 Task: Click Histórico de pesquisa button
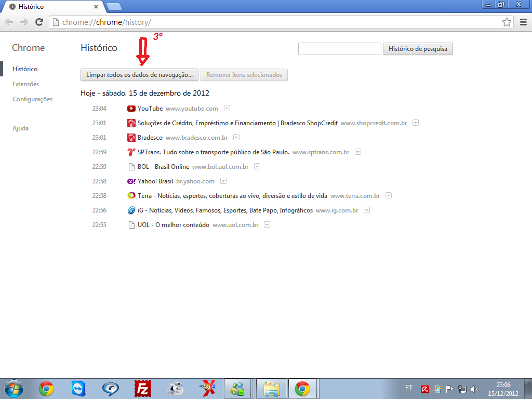coord(418,49)
